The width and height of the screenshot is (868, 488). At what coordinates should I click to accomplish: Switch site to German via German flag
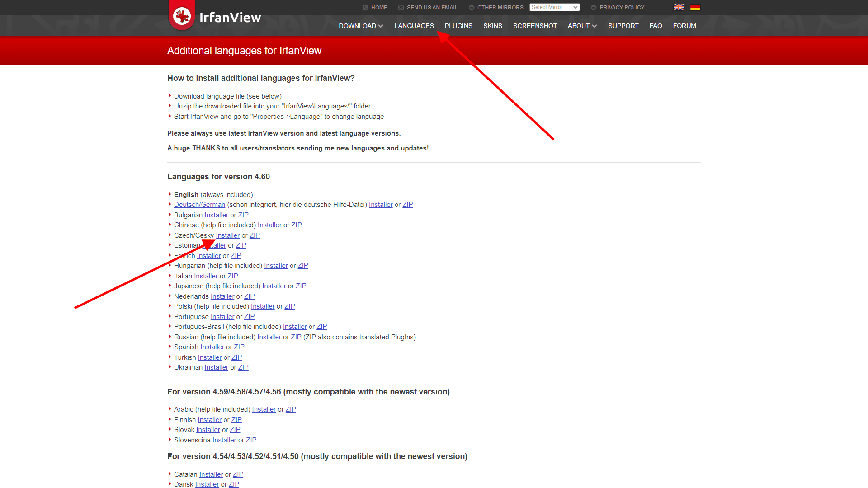(x=695, y=7)
